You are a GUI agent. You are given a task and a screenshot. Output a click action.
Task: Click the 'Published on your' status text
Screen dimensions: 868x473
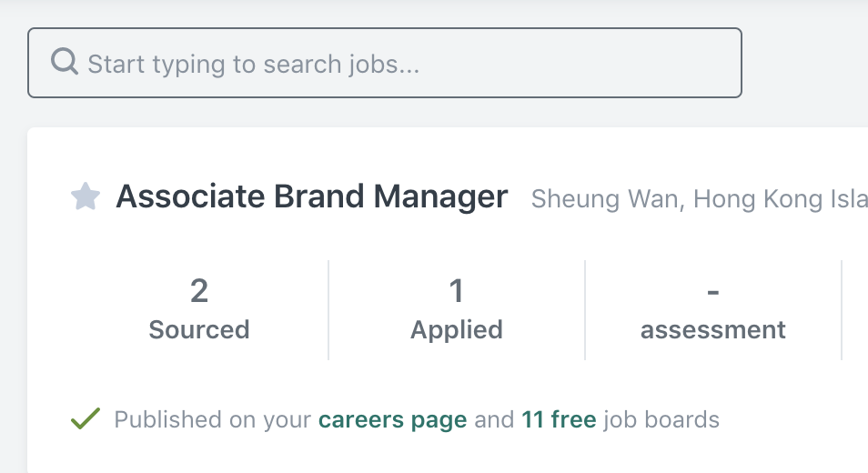213,420
